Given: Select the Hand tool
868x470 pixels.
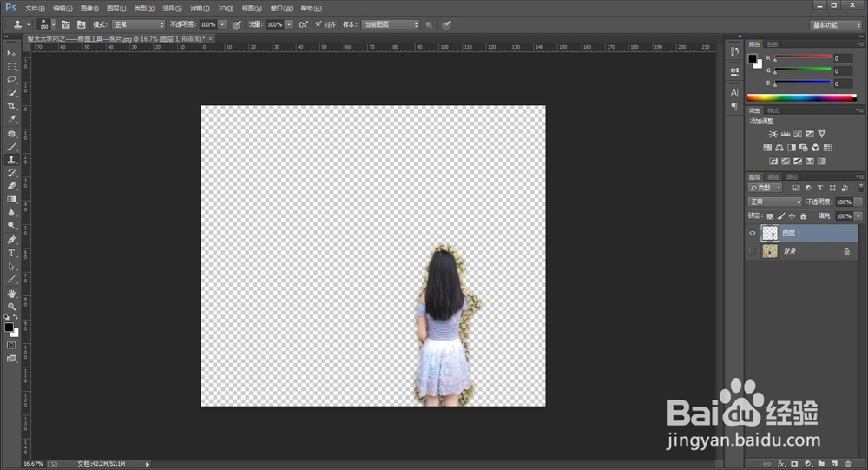Looking at the screenshot, I should coord(11,293).
